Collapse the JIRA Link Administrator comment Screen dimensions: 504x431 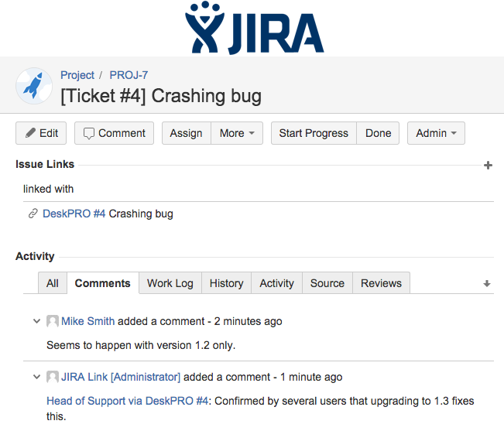coord(37,376)
